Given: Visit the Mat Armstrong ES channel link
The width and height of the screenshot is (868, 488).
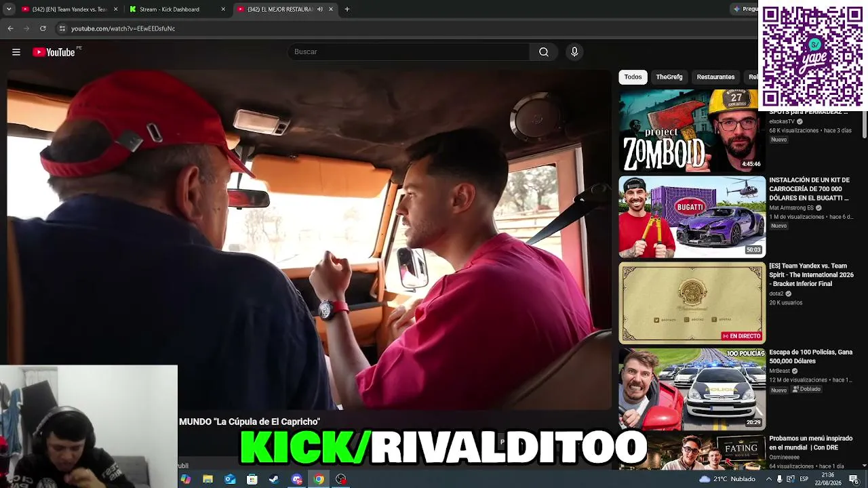Looking at the screenshot, I should 791,208.
